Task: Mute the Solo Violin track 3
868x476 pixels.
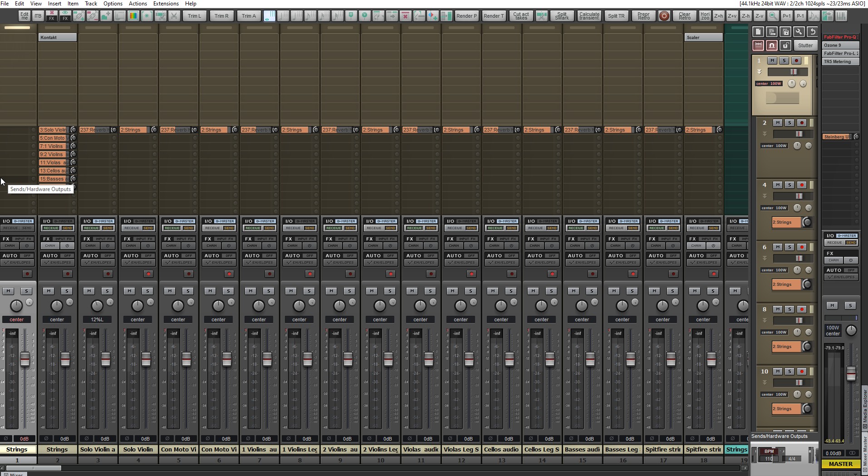Action: [x=89, y=291]
